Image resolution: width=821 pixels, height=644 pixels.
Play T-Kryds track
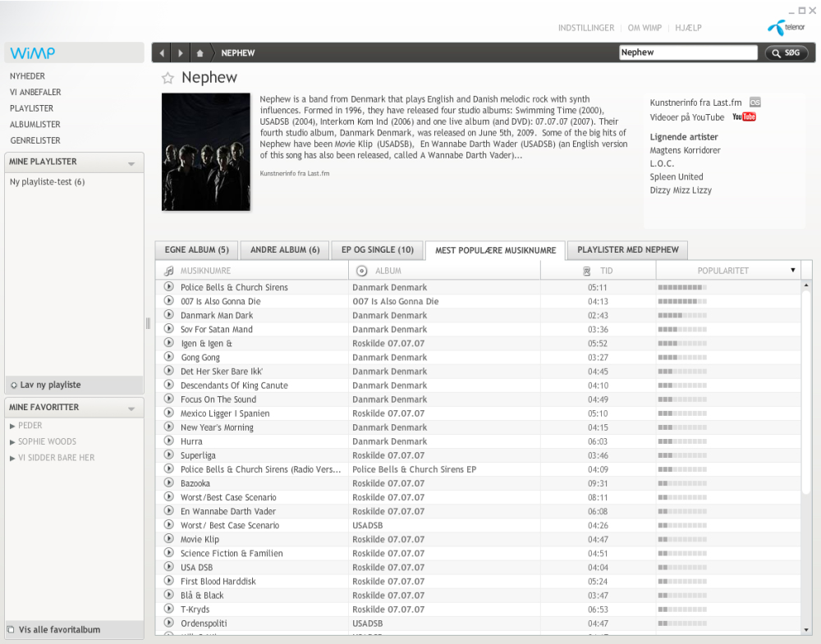(168, 609)
